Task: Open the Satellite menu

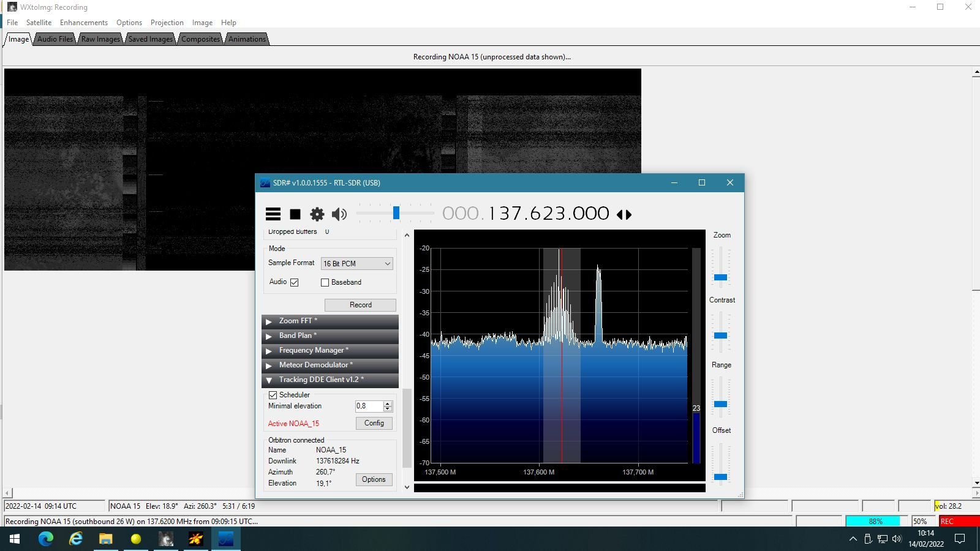Action: click(x=39, y=23)
